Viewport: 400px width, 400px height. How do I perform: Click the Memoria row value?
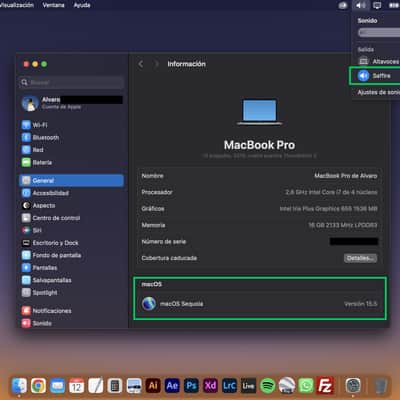tap(343, 225)
